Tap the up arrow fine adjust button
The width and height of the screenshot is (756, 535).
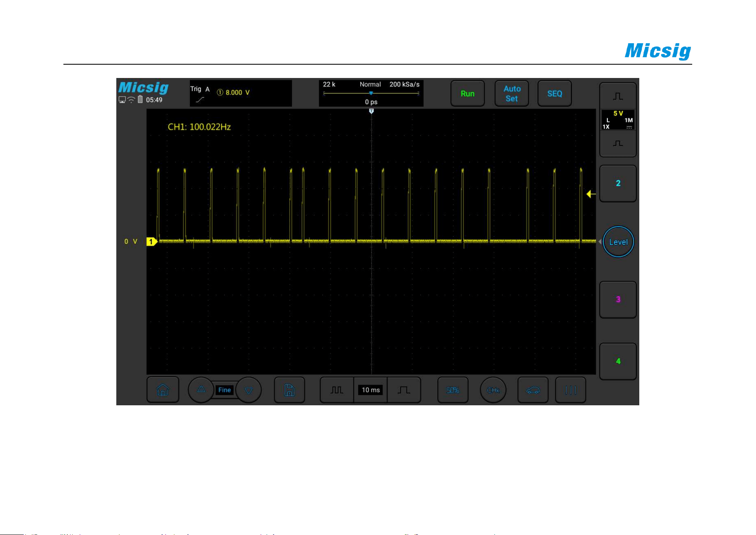point(201,390)
